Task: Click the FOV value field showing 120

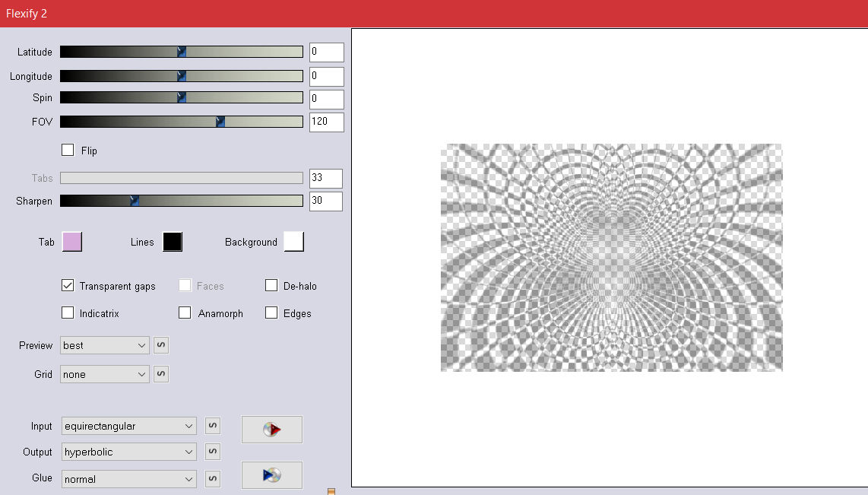Action: 326,122
